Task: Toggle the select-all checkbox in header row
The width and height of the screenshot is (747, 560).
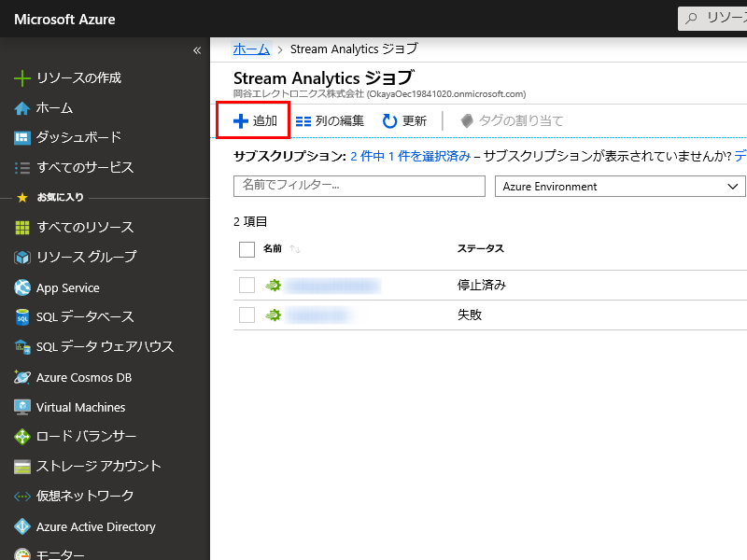Action: 247,249
